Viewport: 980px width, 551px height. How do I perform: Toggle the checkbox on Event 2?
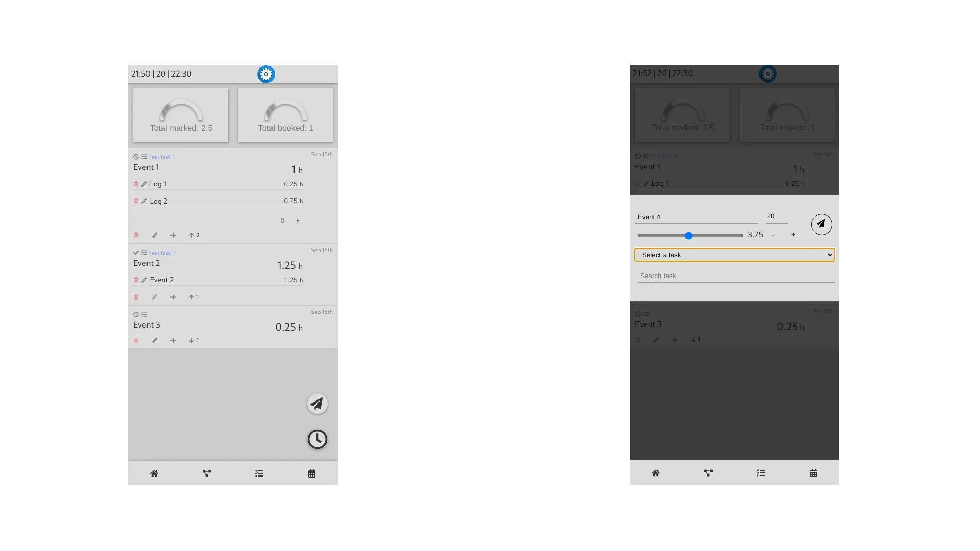click(136, 253)
